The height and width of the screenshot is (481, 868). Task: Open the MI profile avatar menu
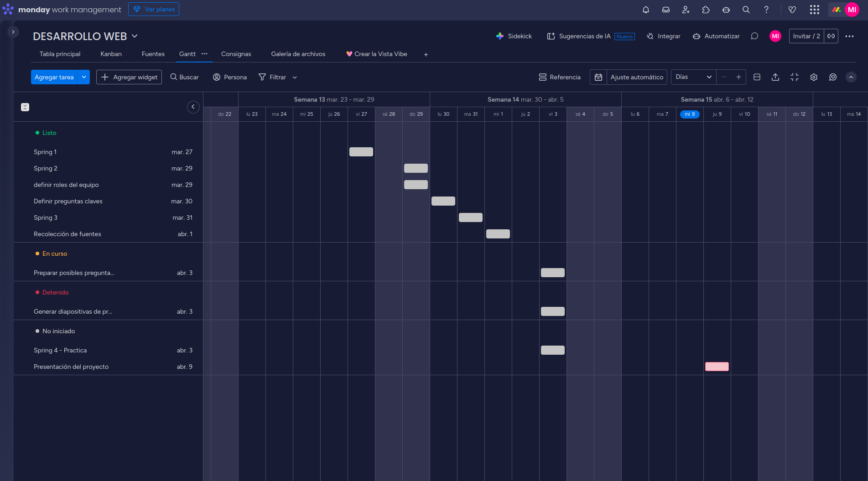[852, 10]
